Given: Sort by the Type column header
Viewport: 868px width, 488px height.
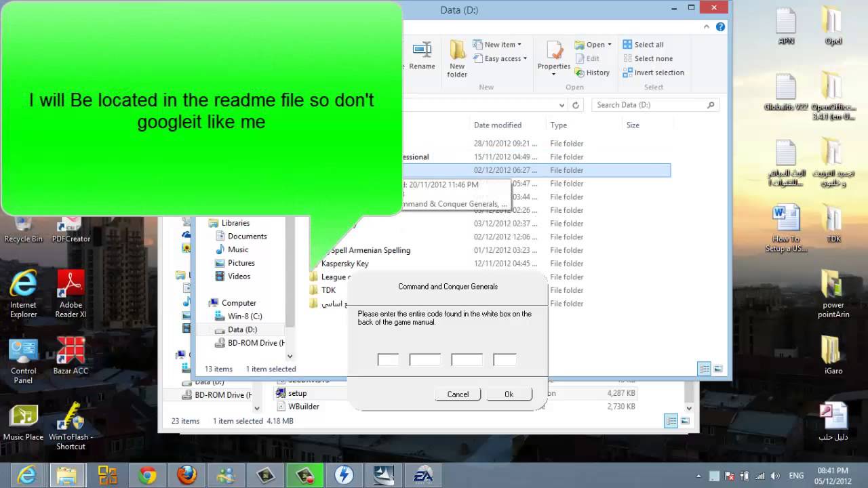Looking at the screenshot, I should pyautogui.click(x=559, y=125).
